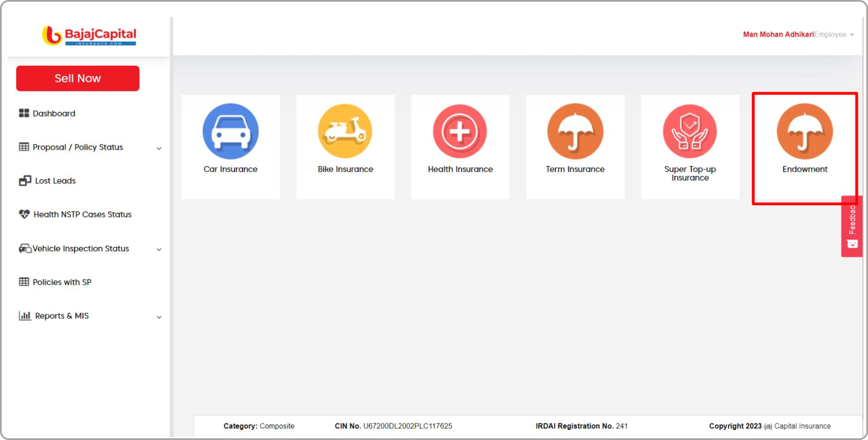The height and width of the screenshot is (440, 868).
Task: Expand Reports & MIS chevron
Action: point(159,317)
